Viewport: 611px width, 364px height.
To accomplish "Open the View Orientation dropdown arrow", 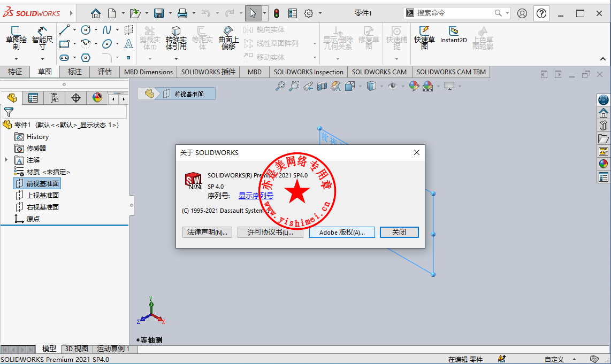I will (x=360, y=86).
